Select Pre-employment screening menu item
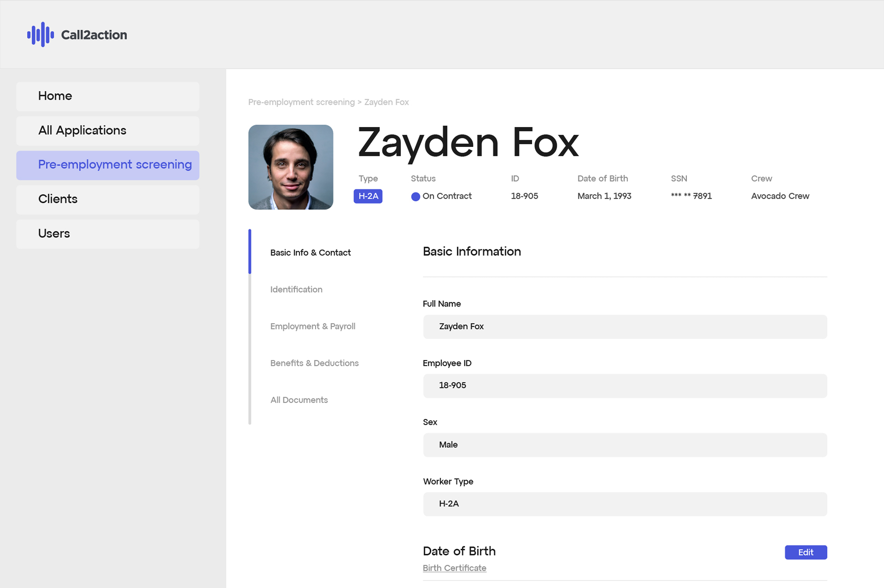 coord(108,165)
